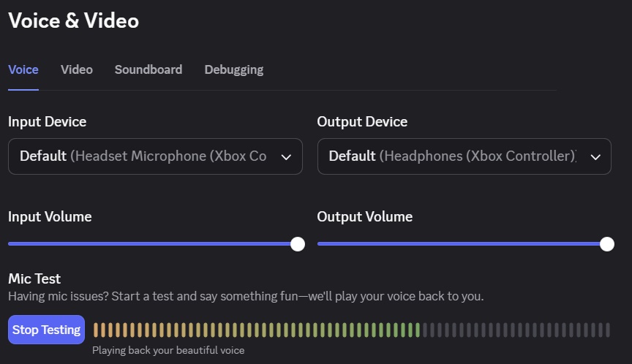The width and height of the screenshot is (632, 364).
Task: Switch to the Voice tab
Action: [23, 70]
